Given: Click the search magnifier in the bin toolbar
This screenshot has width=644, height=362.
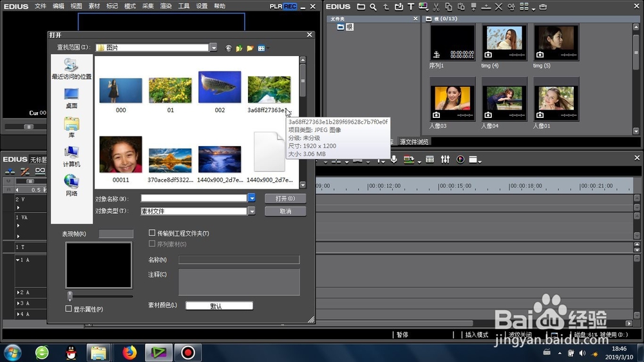Looking at the screenshot, I should [373, 6].
